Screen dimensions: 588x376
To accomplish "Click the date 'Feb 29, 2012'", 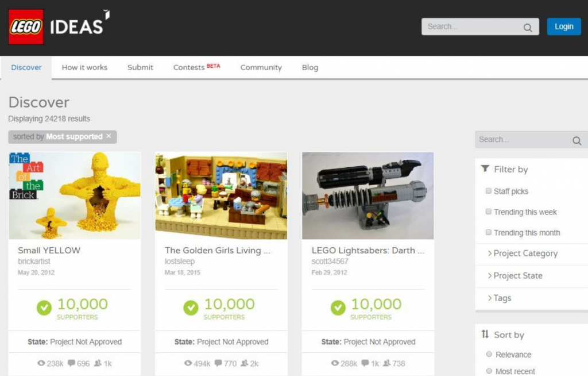I will (x=329, y=273).
